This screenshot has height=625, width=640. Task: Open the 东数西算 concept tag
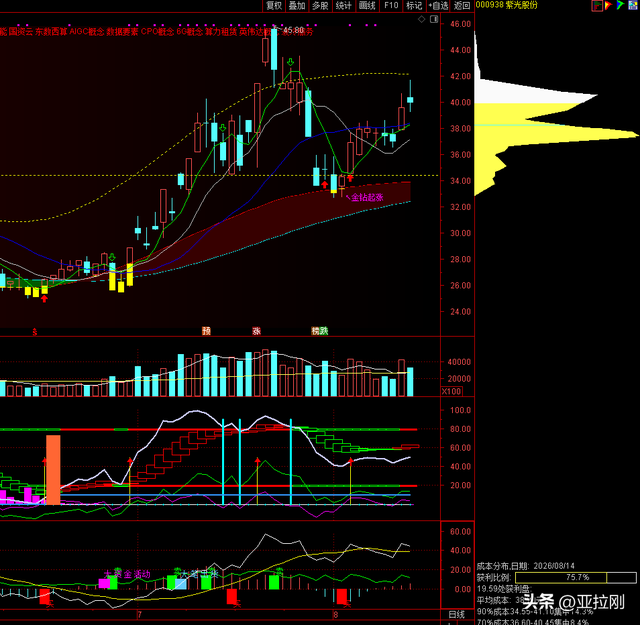pos(51,31)
